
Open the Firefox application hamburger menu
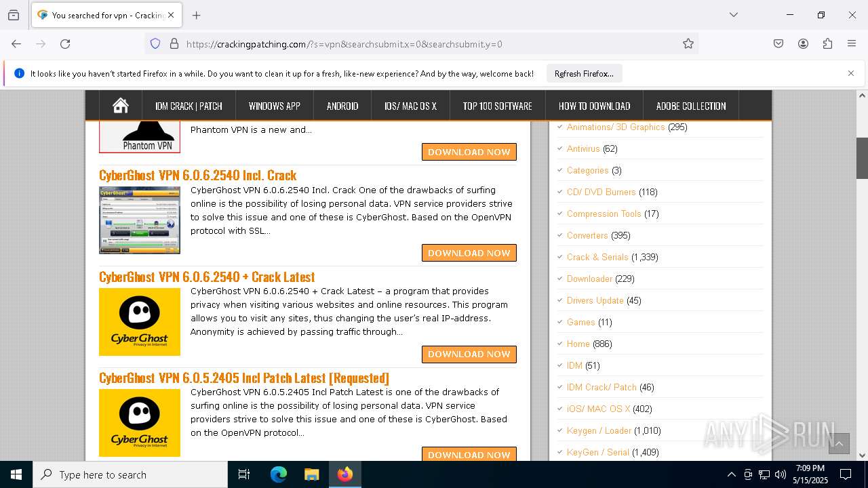click(x=852, y=44)
